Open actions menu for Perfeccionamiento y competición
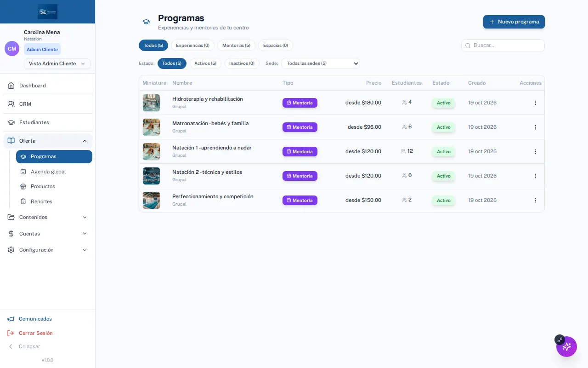588x368 pixels. tap(535, 200)
